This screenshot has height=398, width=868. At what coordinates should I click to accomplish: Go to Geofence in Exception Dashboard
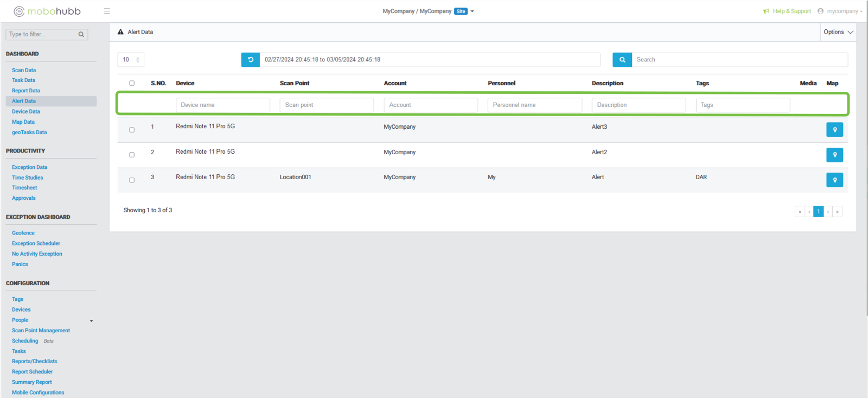click(x=23, y=233)
